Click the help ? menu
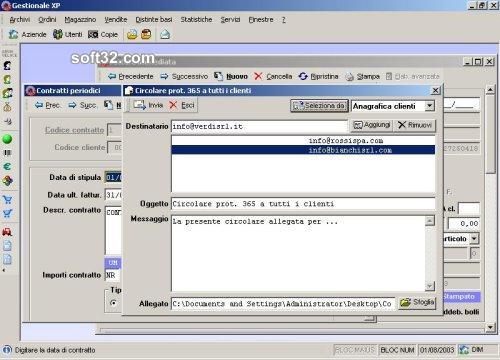Screen dimensions: 500x360 [x=284, y=20]
